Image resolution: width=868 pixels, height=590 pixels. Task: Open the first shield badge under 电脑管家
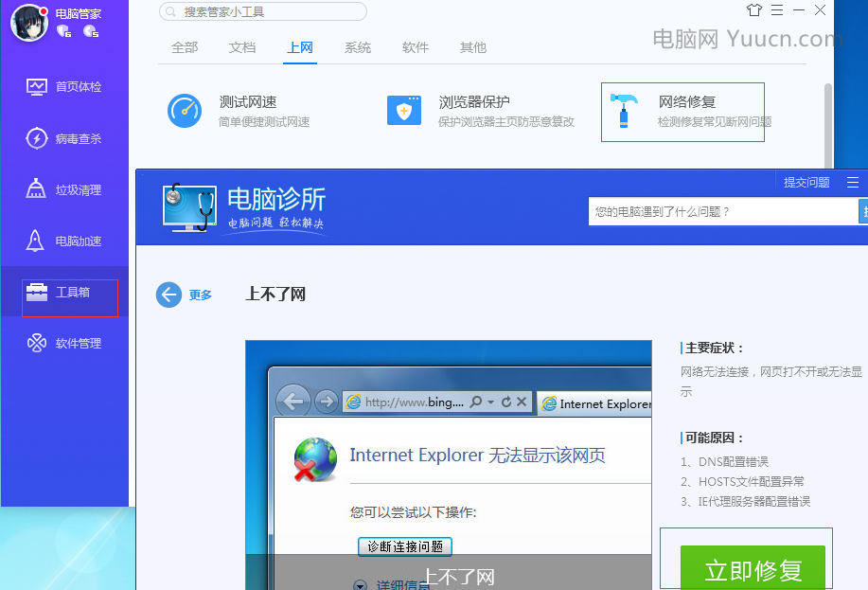click(x=63, y=30)
